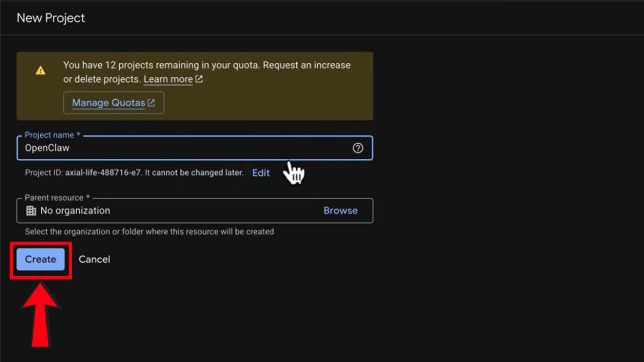The width and height of the screenshot is (644, 362).
Task: Browse for a parent resource
Action: click(340, 211)
